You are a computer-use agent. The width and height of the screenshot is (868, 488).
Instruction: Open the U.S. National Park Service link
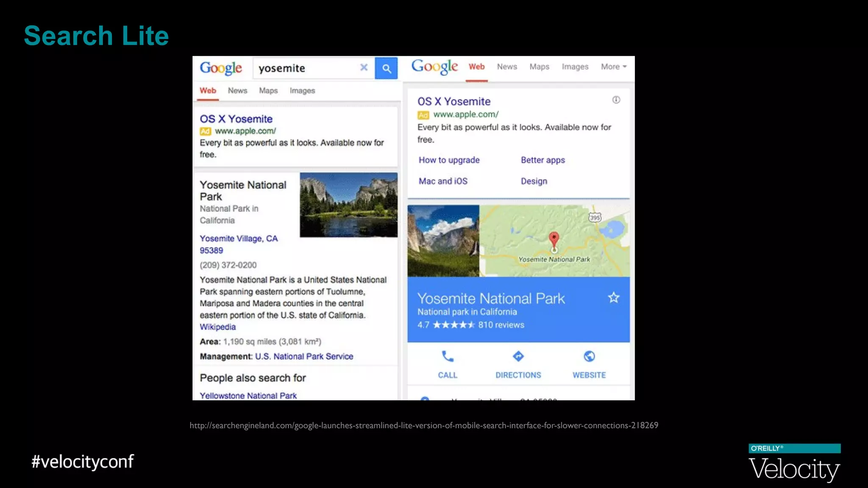click(304, 357)
